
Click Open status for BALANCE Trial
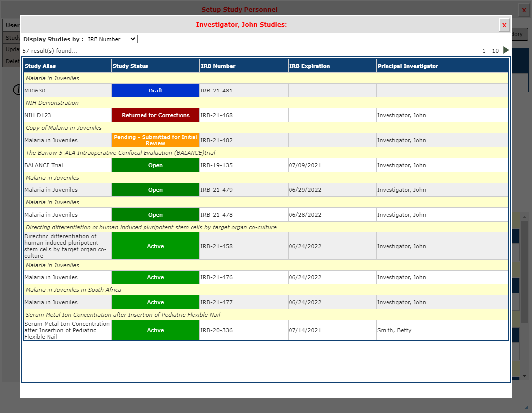pyautogui.click(x=155, y=165)
